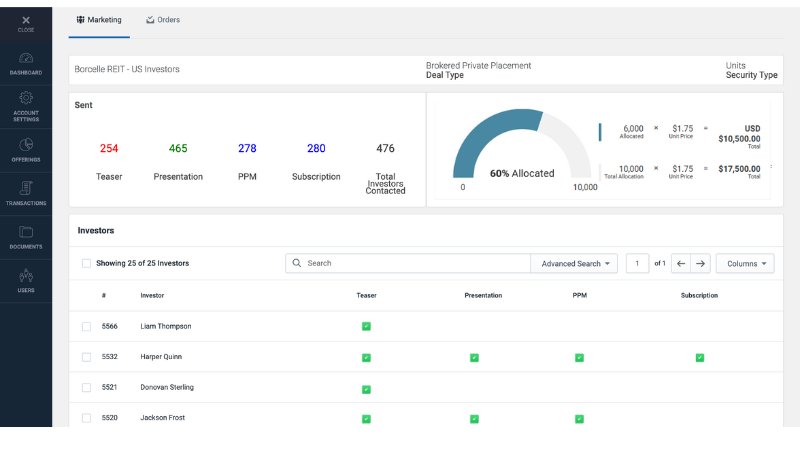Select checkbox for Harper Quinn row
The width and height of the screenshot is (800, 450).
tap(86, 357)
